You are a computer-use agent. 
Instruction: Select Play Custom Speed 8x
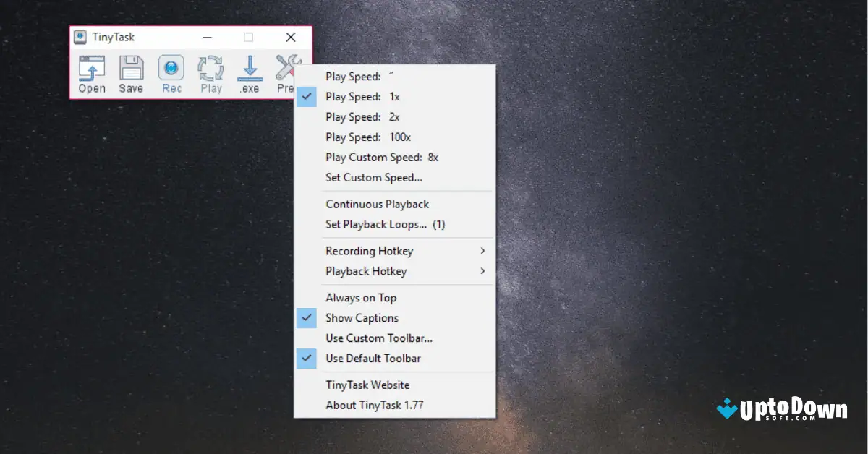click(380, 157)
